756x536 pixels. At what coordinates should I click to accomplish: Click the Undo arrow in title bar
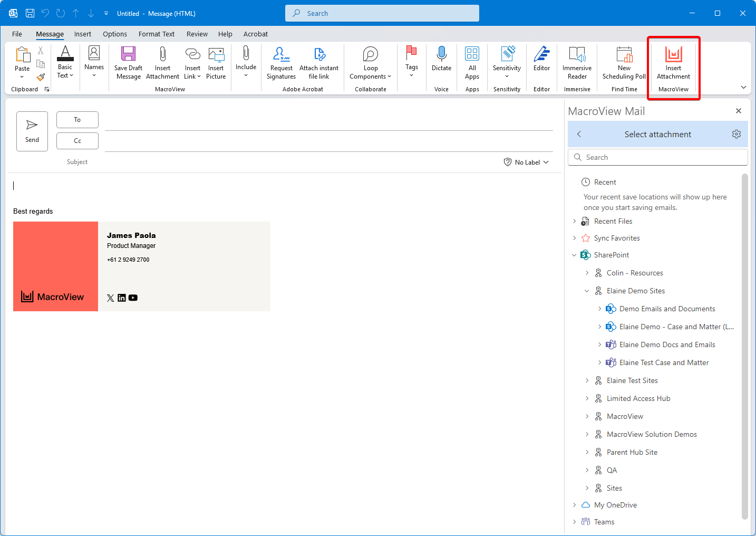45,13
